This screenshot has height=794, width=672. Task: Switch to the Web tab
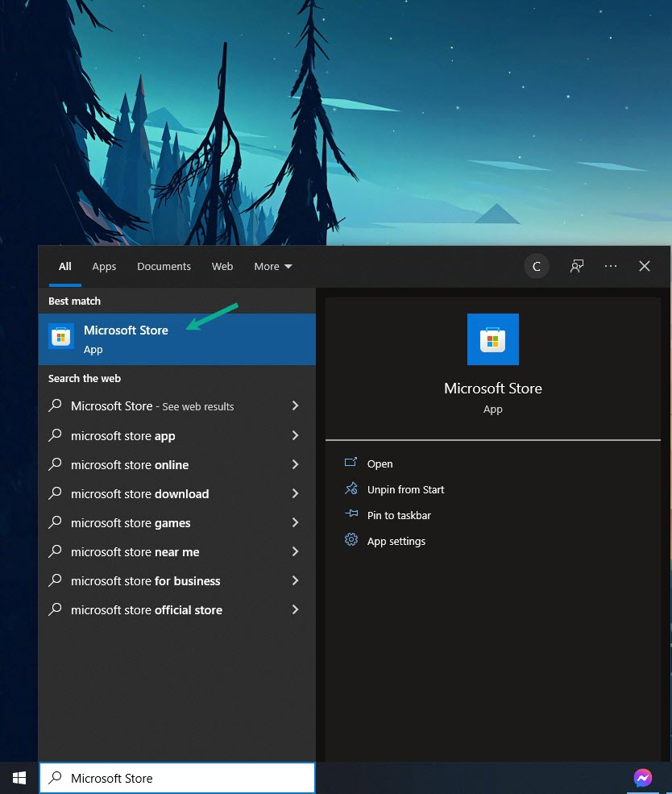click(x=222, y=266)
